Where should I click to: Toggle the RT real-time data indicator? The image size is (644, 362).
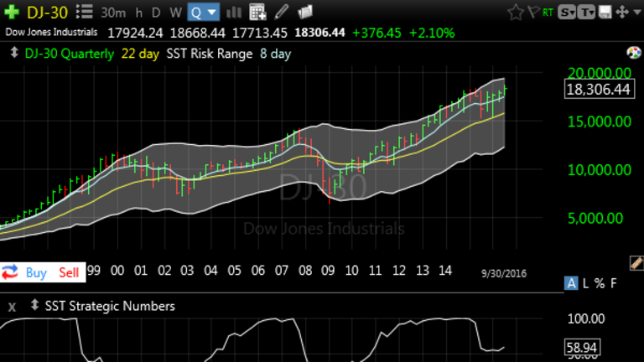548,13
